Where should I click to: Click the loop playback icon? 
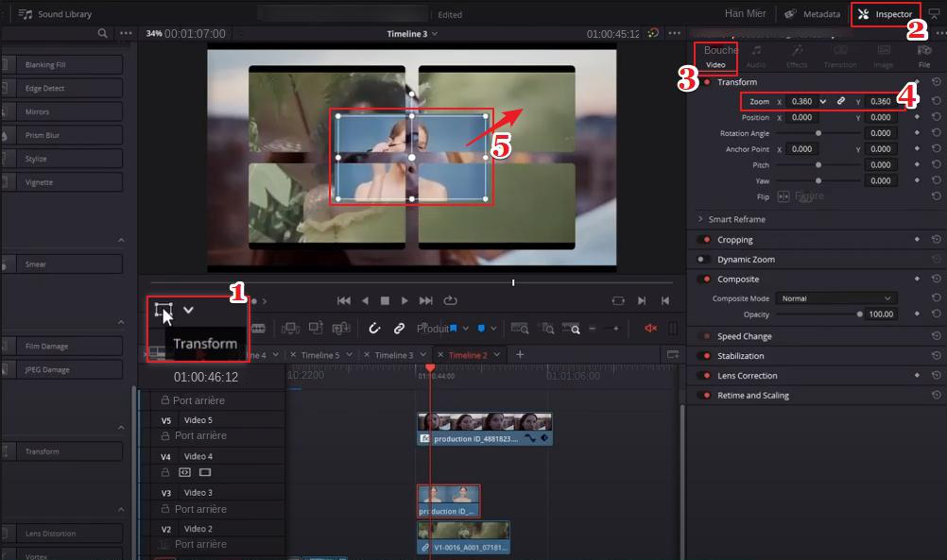click(450, 300)
